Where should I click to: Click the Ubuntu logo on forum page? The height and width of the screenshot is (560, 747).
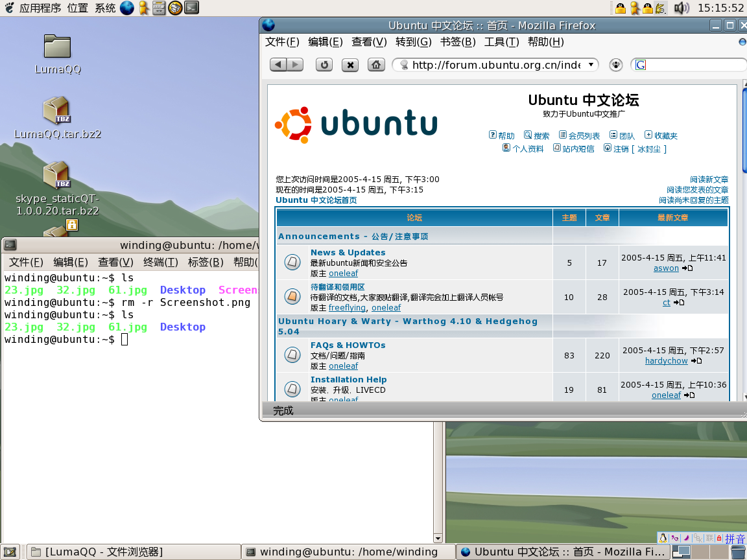(x=356, y=124)
